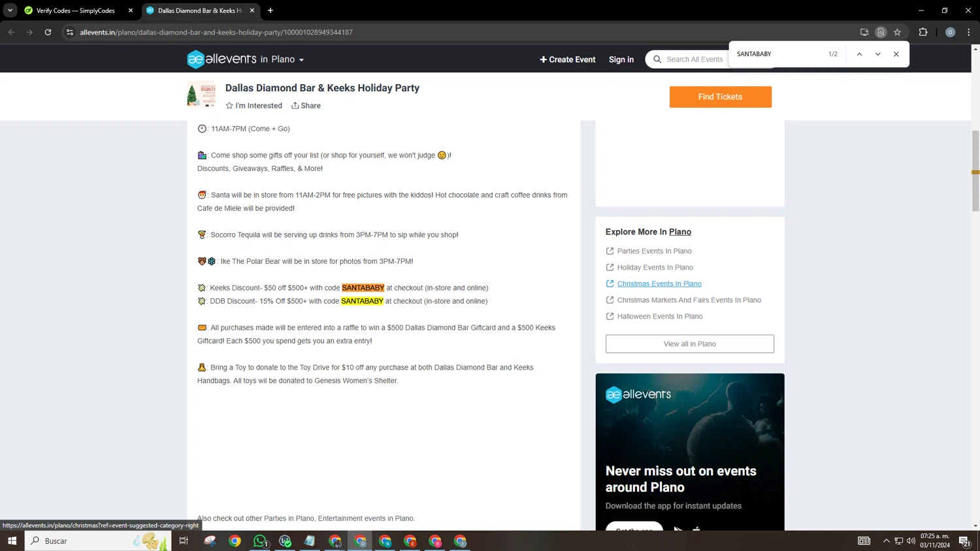
Task: Click the install app icon in address bar
Action: [864, 32]
